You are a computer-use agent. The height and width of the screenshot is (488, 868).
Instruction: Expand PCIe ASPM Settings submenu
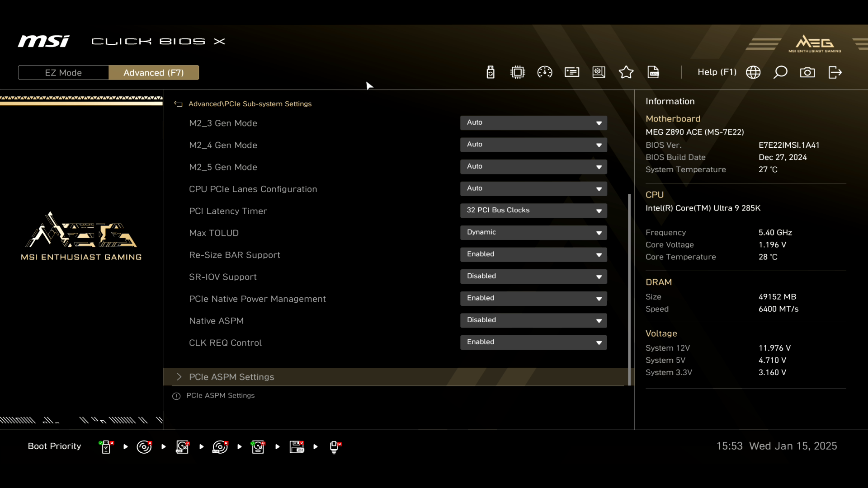click(231, 377)
